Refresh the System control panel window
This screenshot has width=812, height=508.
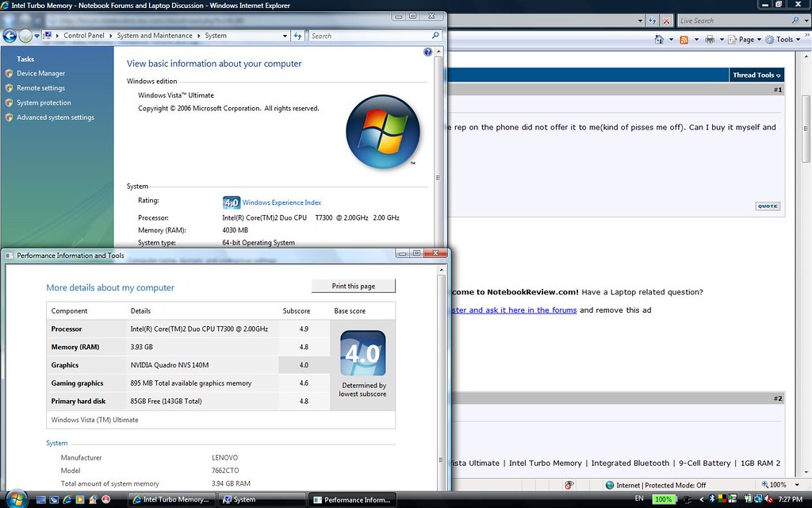coord(298,37)
